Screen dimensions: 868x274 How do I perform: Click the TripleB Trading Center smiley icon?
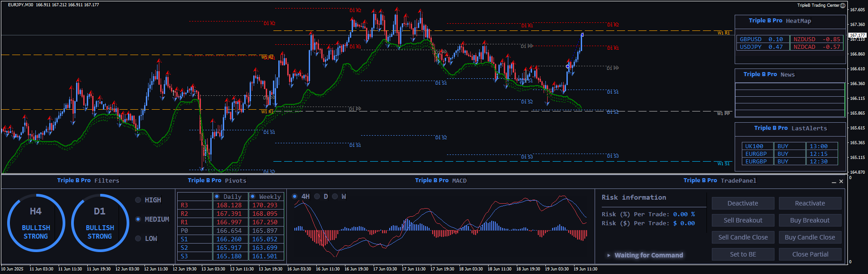point(843,5)
